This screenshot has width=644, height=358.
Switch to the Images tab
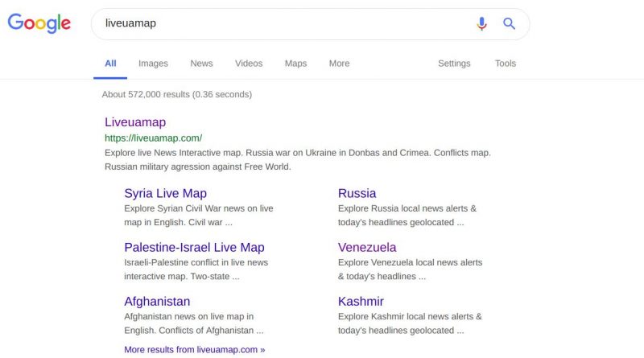pyautogui.click(x=153, y=64)
